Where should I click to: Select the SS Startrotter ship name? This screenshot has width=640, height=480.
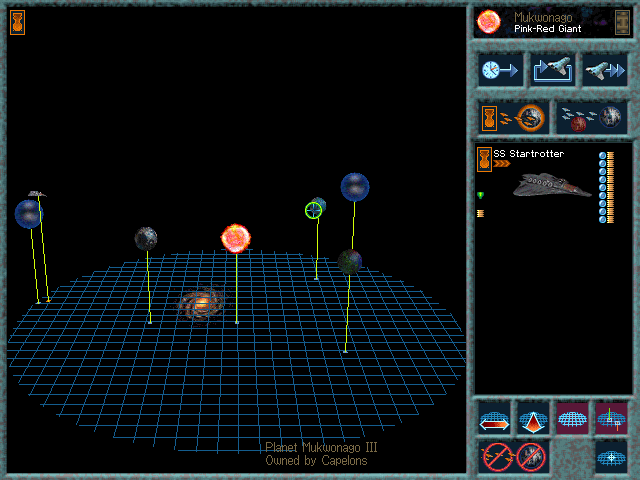point(529,154)
